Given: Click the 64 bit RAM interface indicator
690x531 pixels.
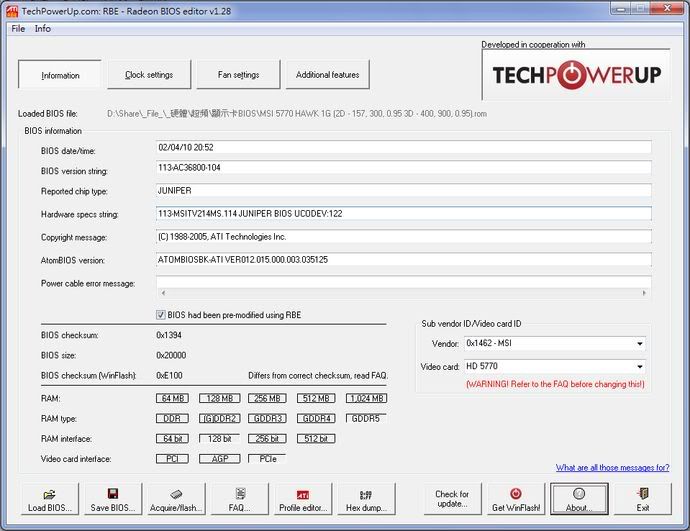Looking at the screenshot, I should pos(172,439).
